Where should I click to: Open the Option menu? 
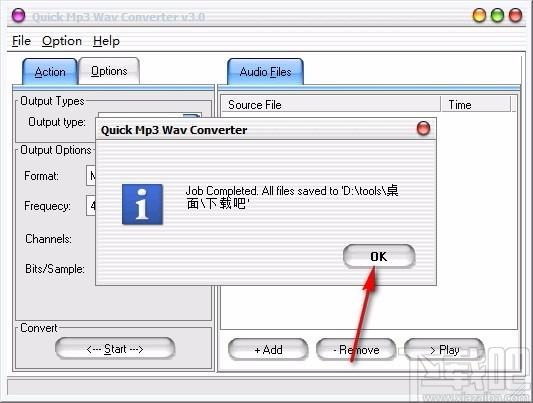[62, 41]
